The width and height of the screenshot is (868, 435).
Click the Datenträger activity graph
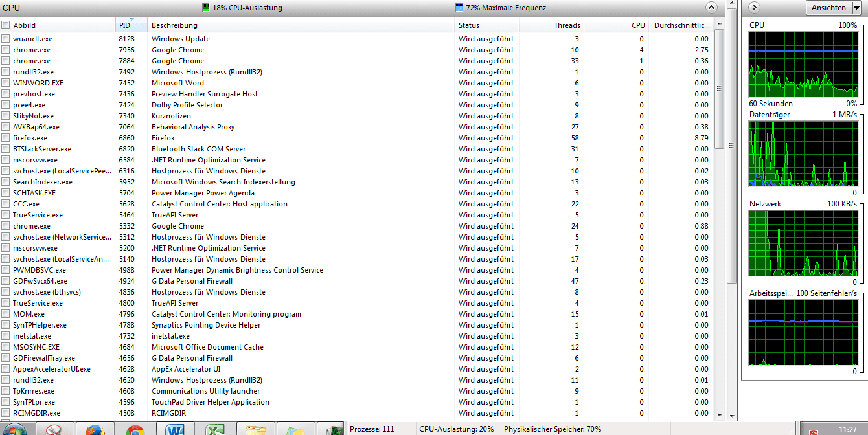pyautogui.click(x=803, y=154)
